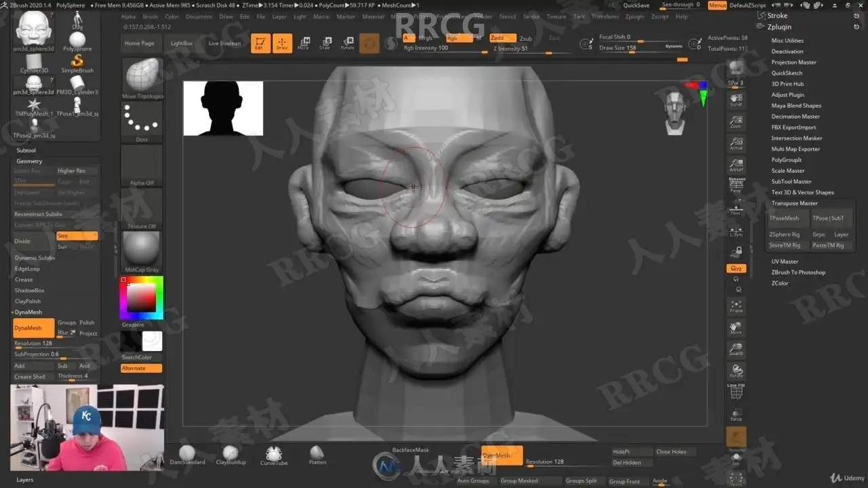868x488 pixels.
Task: Open the Macro menu
Action: click(x=321, y=16)
